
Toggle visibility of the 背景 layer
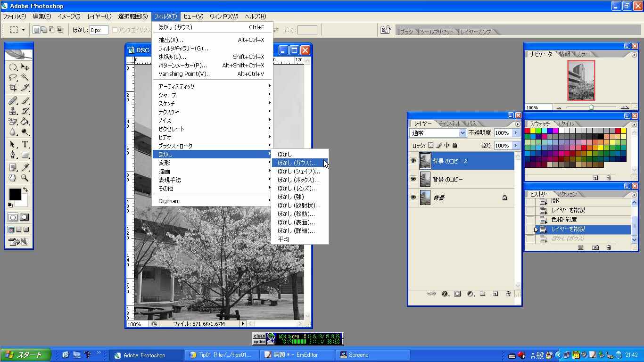tap(413, 197)
